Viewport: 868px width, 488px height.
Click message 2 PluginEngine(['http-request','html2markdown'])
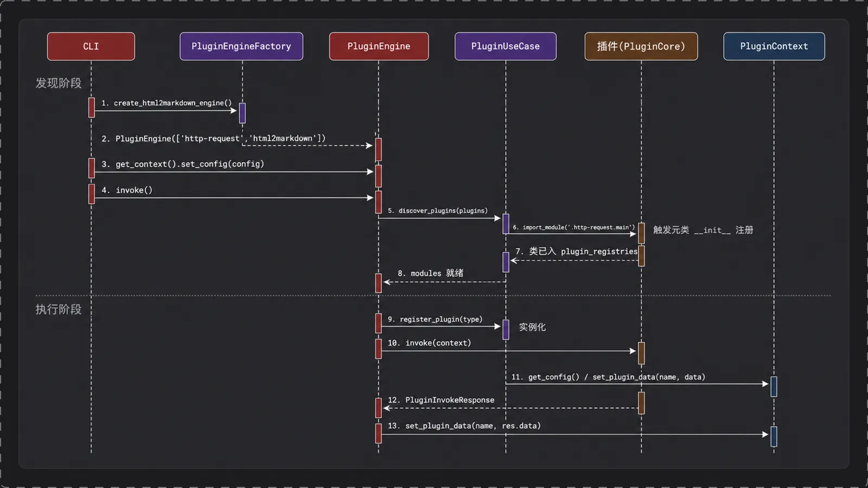point(214,138)
